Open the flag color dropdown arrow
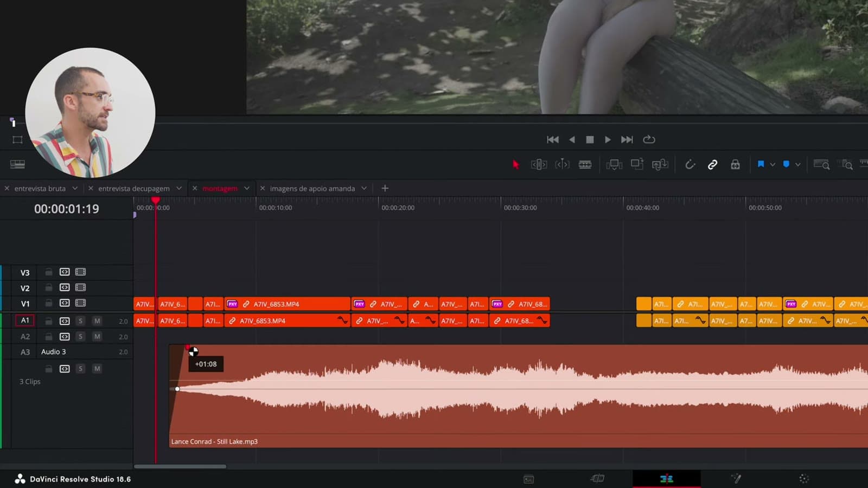The height and width of the screenshot is (488, 868). (x=773, y=164)
